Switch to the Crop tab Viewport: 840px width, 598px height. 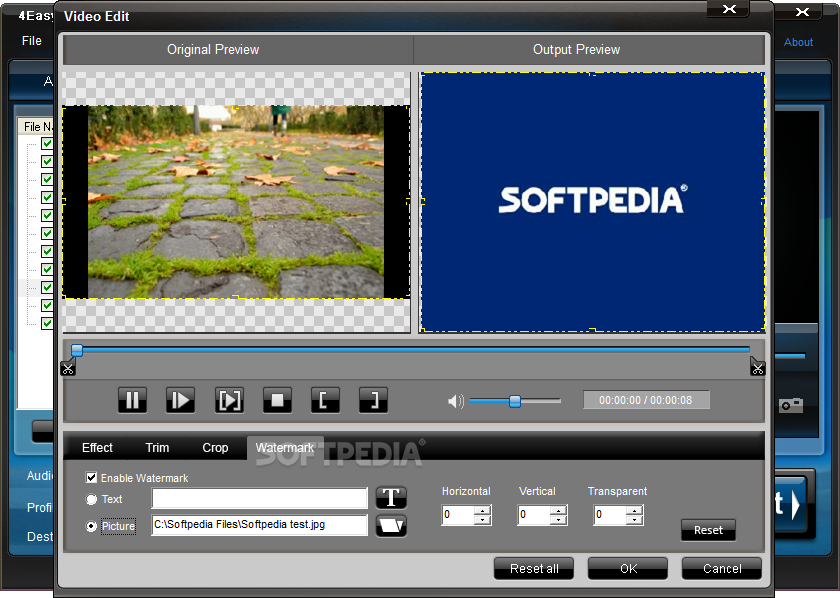click(x=215, y=448)
